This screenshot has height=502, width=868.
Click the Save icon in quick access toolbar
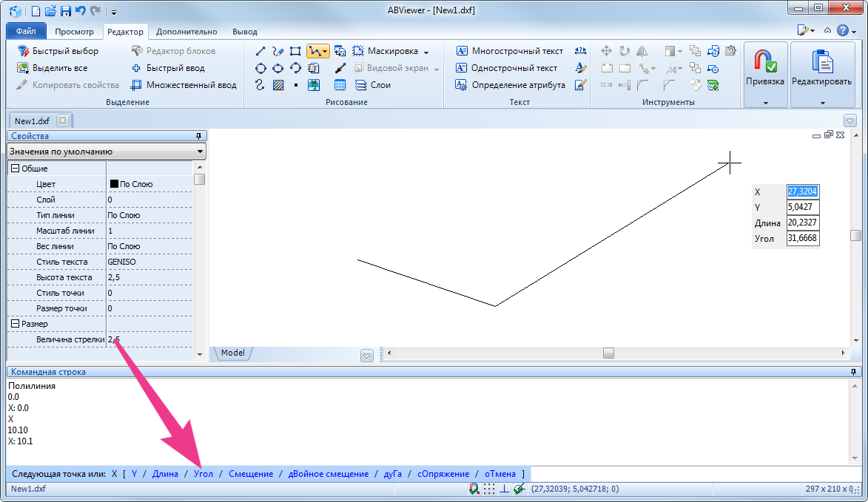[65, 11]
